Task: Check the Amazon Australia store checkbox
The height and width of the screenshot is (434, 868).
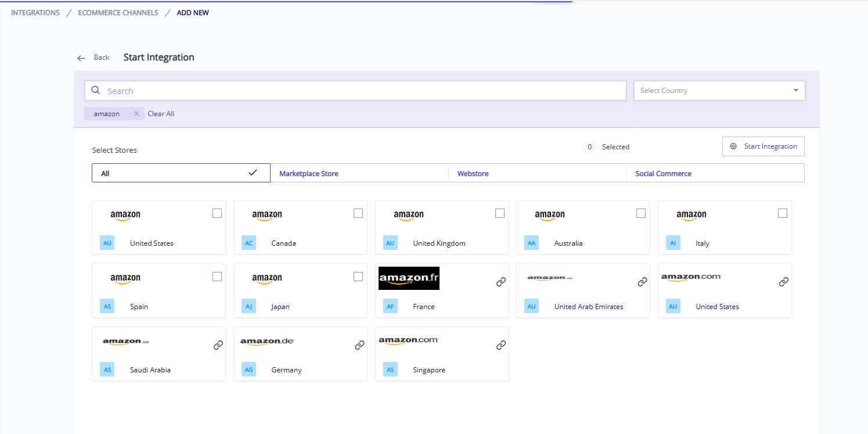Action: (641, 213)
